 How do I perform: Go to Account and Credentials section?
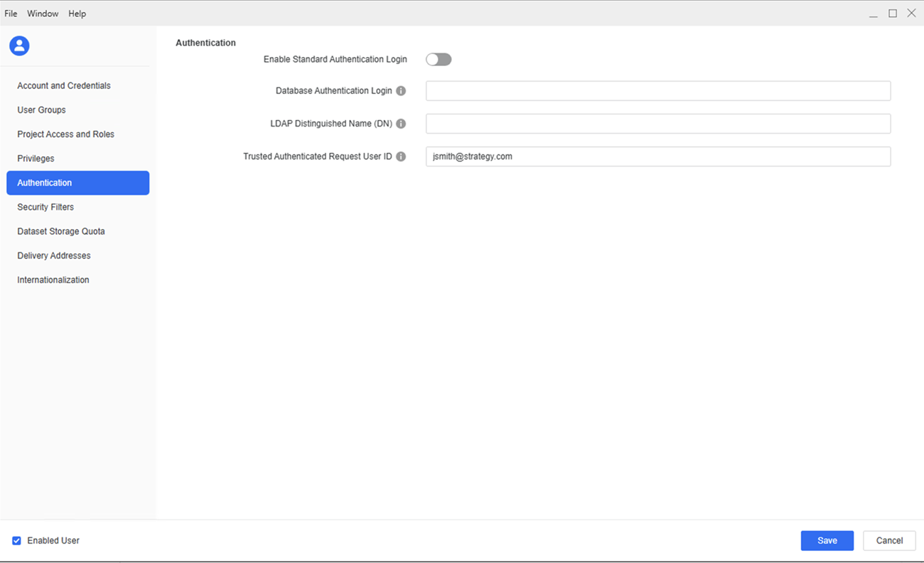[x=64, y=86]
